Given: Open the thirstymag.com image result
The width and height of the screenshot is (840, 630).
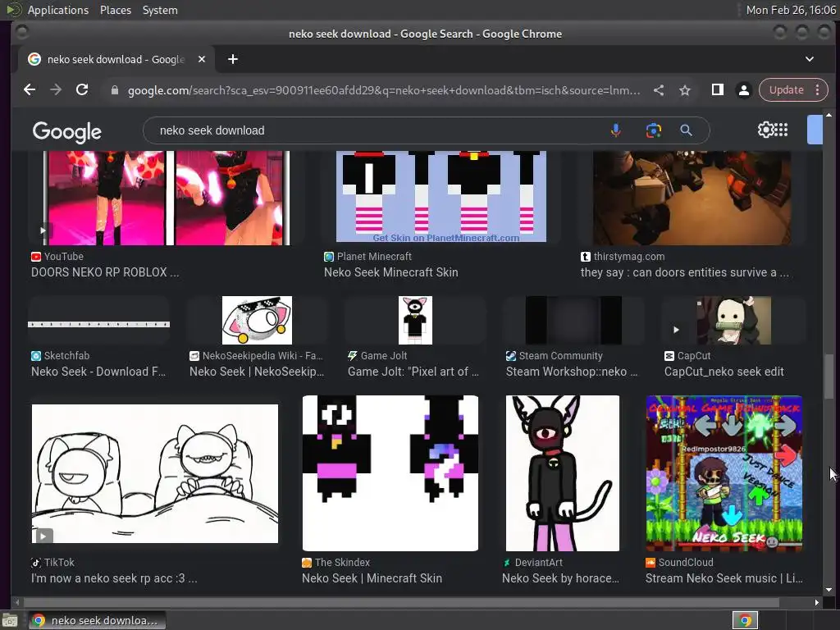Looking at the screenshot, I should click(x=692, y=198).
